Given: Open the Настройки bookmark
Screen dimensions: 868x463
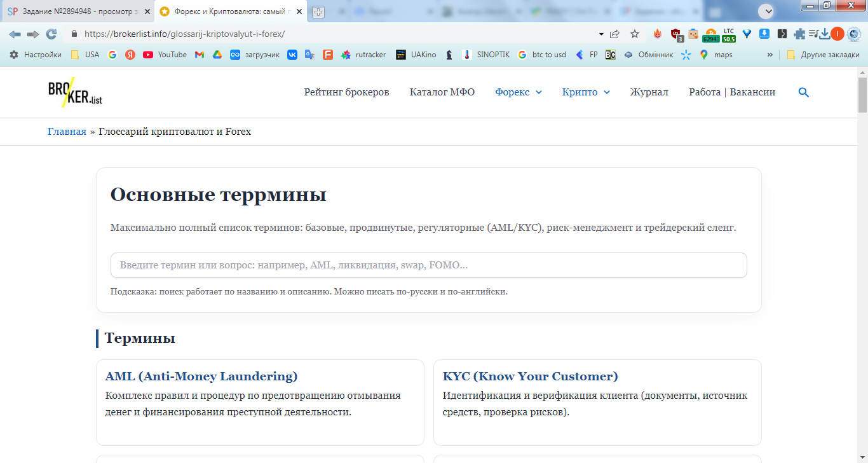Looking at the screenshot, I should (x=36, y=55).
